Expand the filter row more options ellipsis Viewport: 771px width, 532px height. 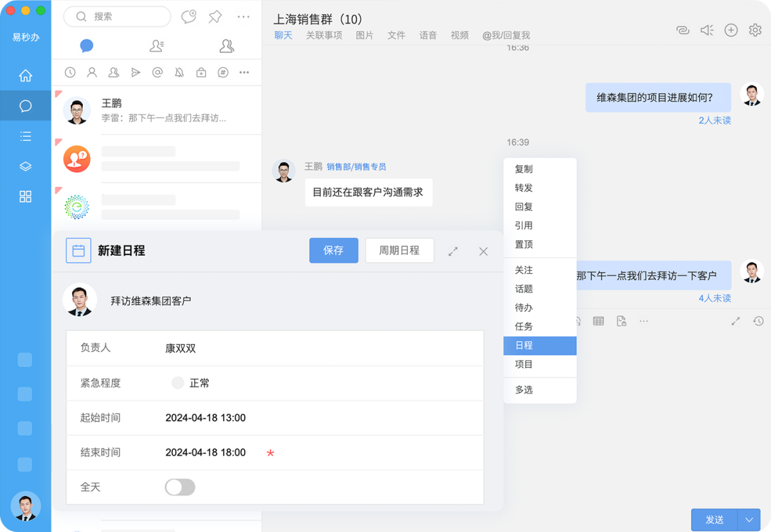[x=244, y=73]
